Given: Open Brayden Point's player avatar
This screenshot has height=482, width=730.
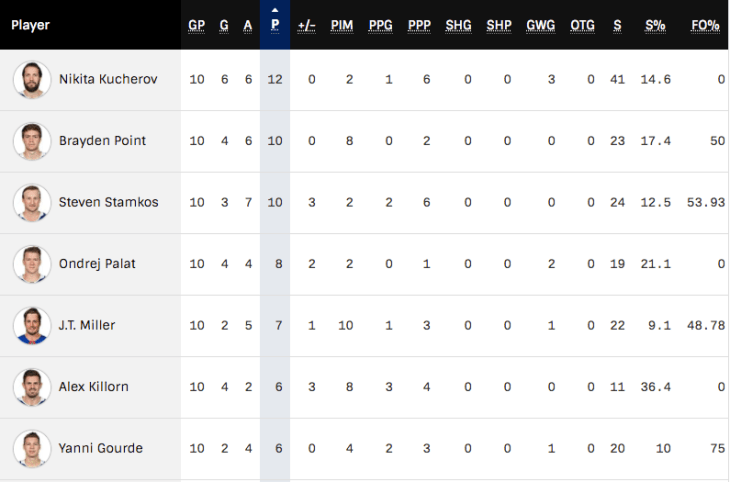Looking at the screenshot, I should [x=32, y=141].
